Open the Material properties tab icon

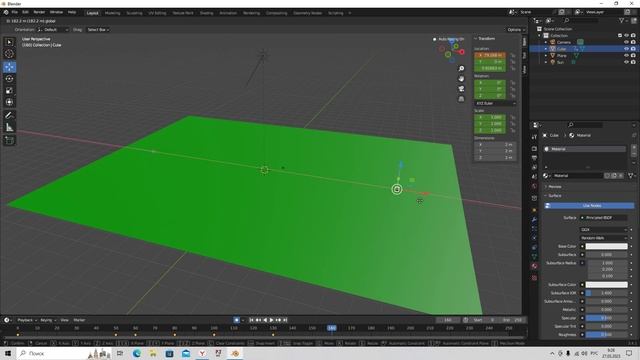[534, 266]
